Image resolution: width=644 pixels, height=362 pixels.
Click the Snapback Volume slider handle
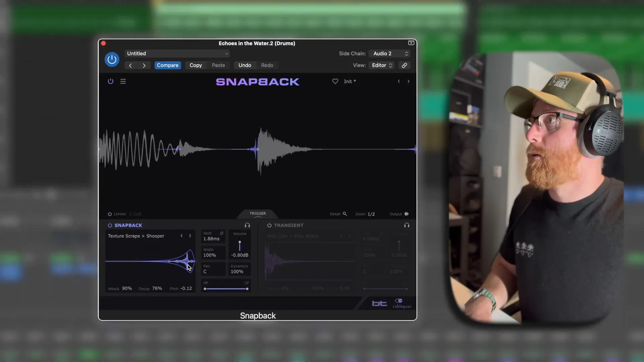tap(239, 242)
